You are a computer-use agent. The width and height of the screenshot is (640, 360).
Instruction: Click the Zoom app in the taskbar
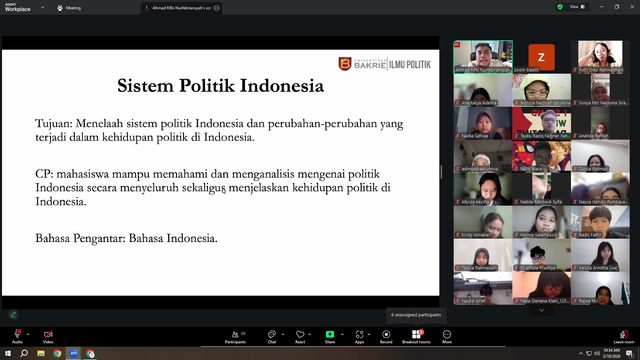click(73, 353)
